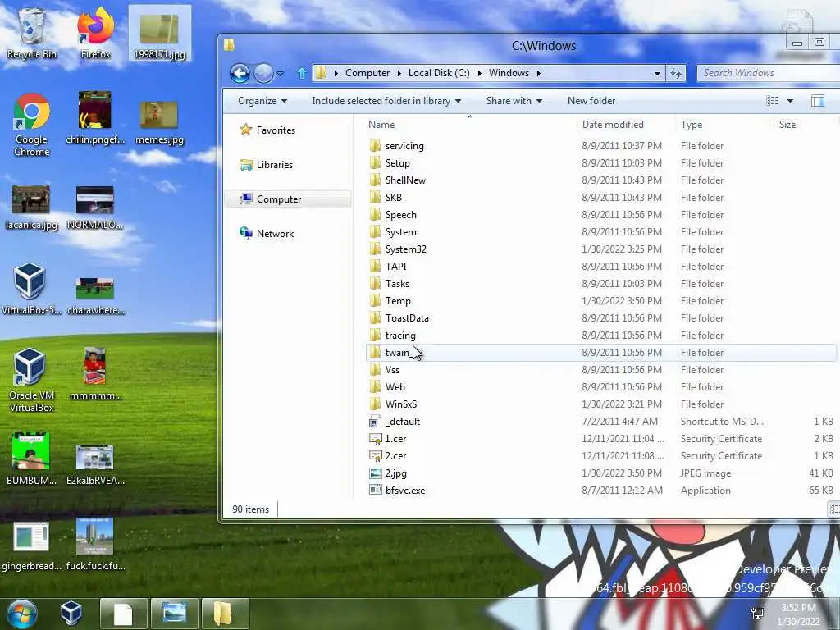Open Include selected folder in library menu
The image size is (840, 630).
tap(386, 101)
